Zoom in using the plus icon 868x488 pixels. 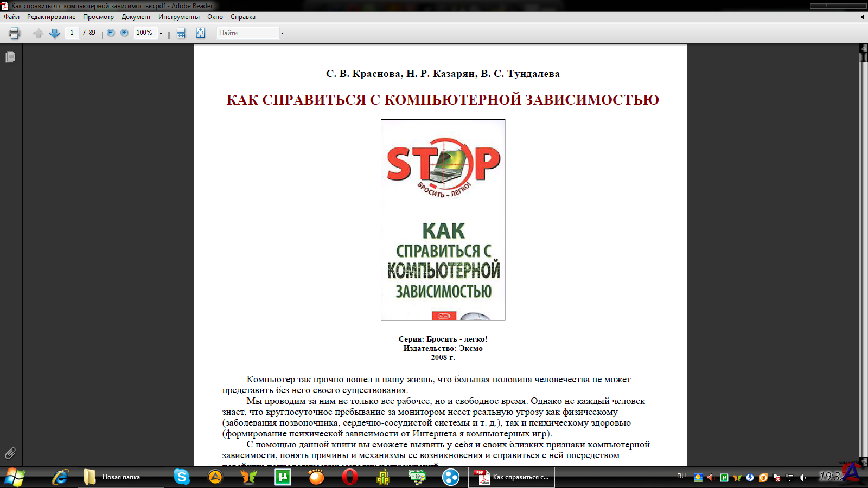tap(124, 33)
